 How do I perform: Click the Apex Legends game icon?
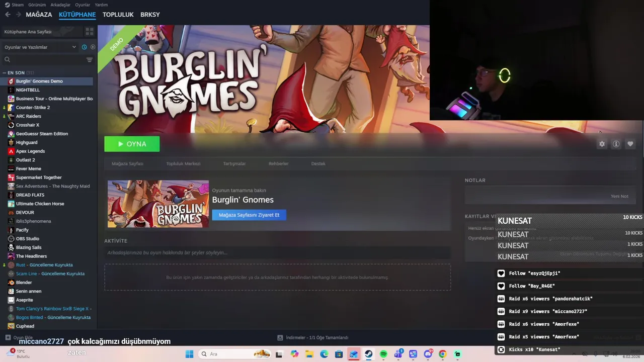tap(11, 151)
